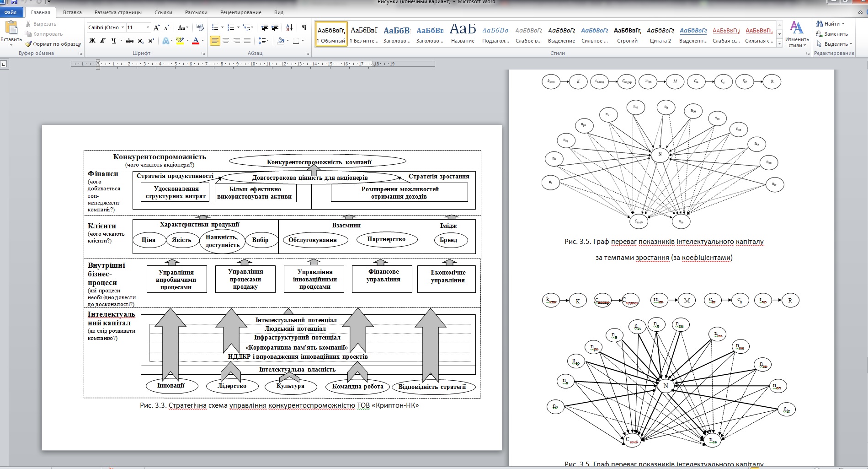The image size is (868, 469).
Task: Click the Shrink Font icon
Action: [x=166, y=27]
